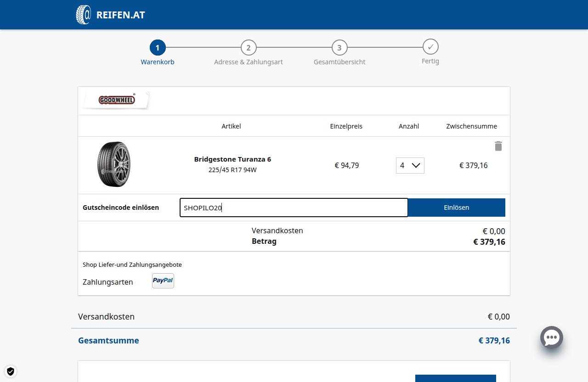Screen dimensions: 588x382
Task: Click the PayPal payment logo
Action: click(x=163, y=281)
